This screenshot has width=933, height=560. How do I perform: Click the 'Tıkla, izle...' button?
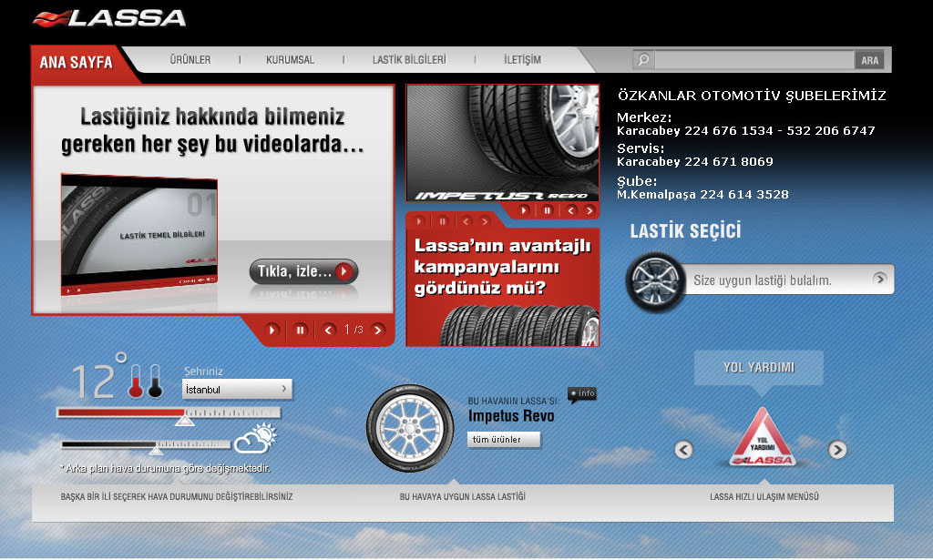(303, 271)
